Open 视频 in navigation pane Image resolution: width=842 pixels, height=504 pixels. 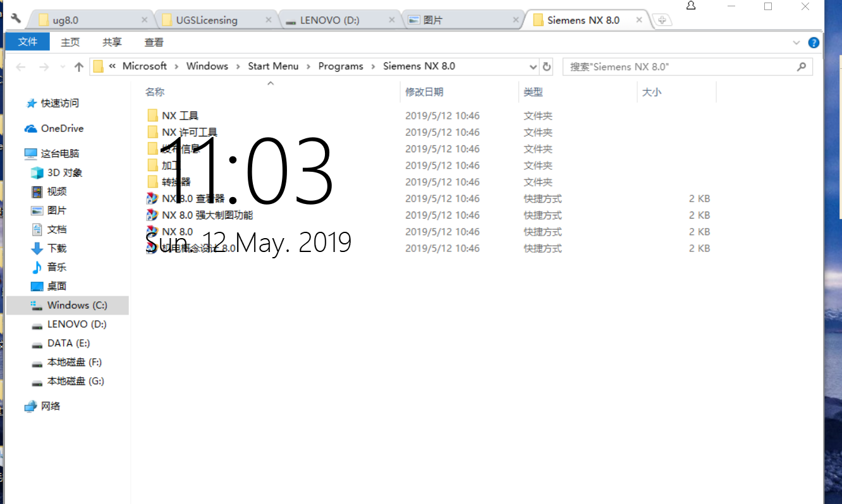point(57,191)
